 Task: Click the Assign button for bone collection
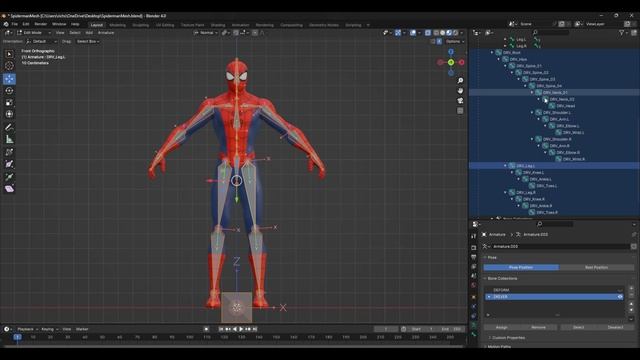(502, 327)
